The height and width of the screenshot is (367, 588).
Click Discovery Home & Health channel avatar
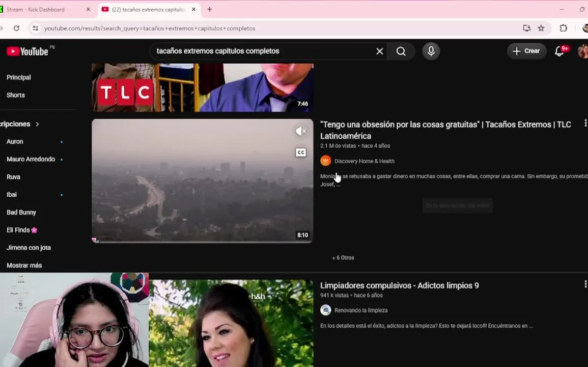(325, 161)
